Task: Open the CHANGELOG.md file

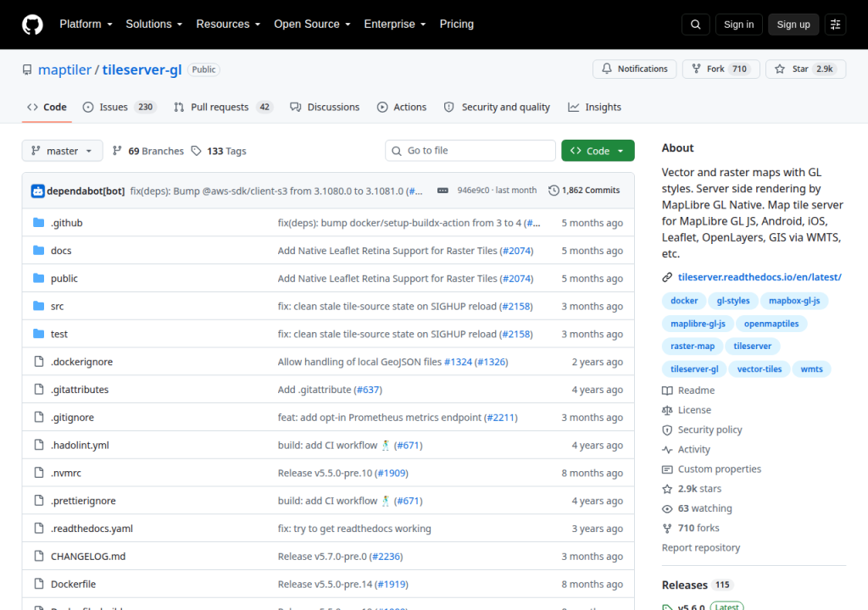Action: click(x=88, y=557)
